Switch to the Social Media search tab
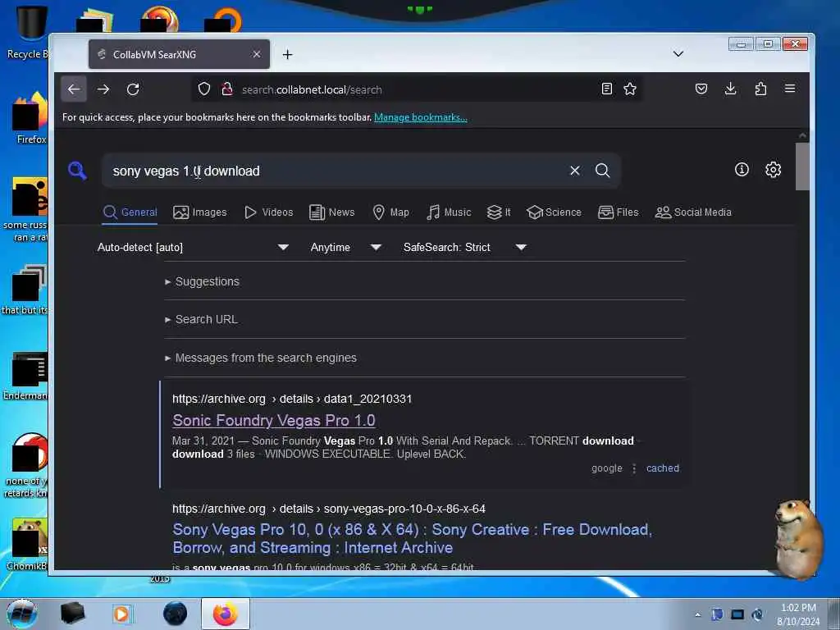The width and height of the screenshot is (840, 630). pyautogui.click(x=693, y=212)
